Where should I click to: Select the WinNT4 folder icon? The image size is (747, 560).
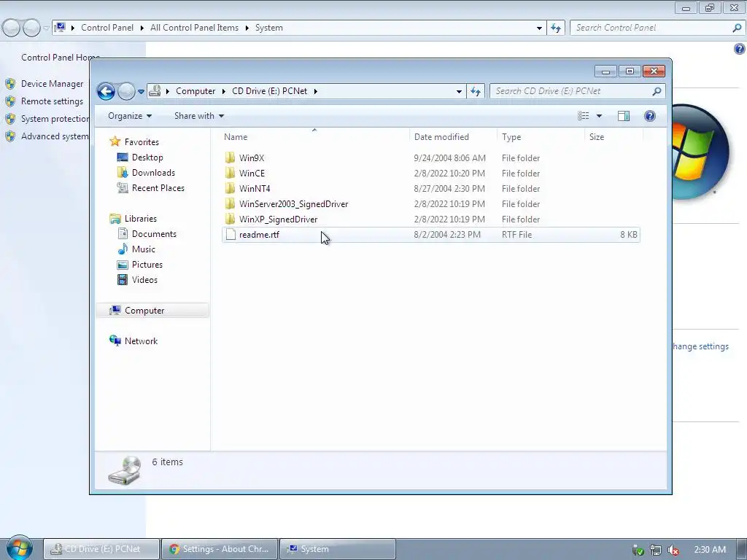click(230, 188)
